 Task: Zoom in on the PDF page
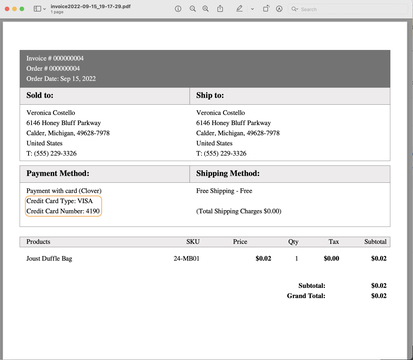(206, 9)
